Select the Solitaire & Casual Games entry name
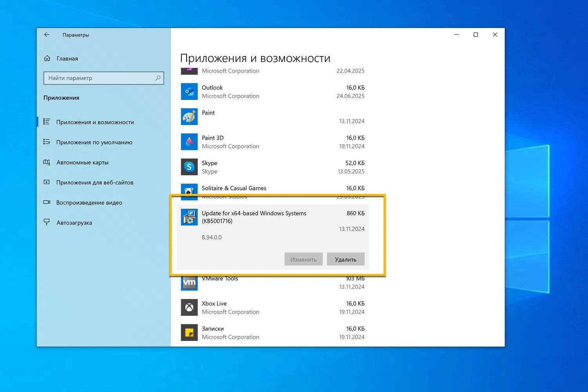The image size is (588, 392). [x=234, y=188]
